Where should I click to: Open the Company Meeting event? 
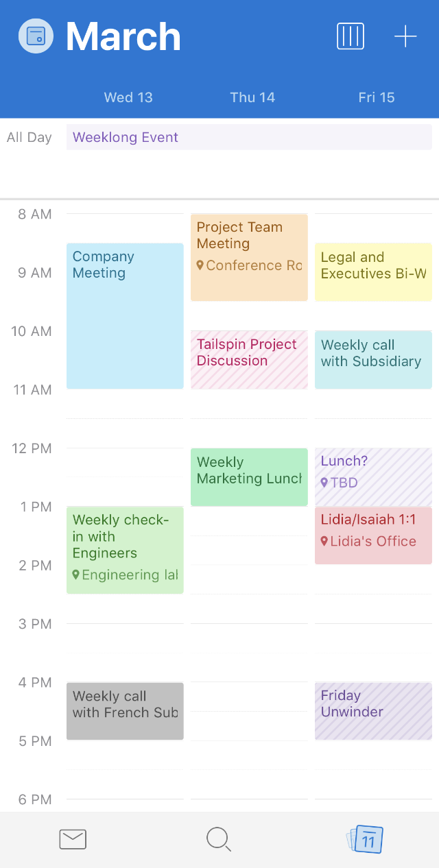click(x=124, y=315)
